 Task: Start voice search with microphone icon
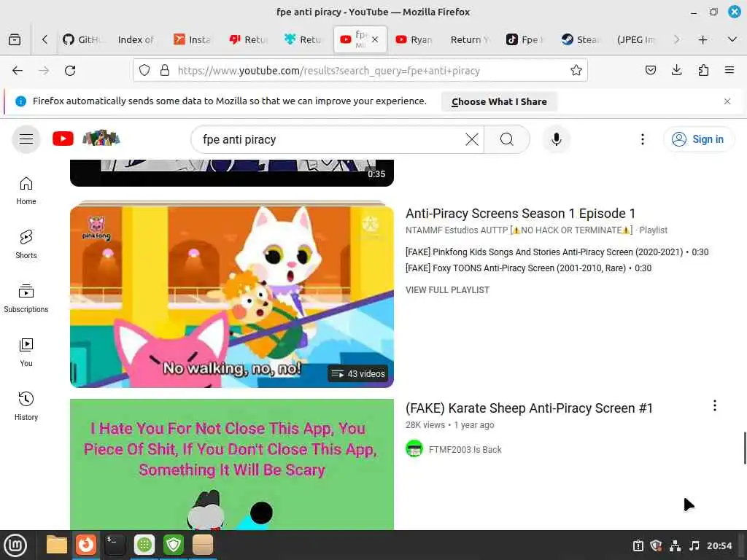click(x=556, y=139)
